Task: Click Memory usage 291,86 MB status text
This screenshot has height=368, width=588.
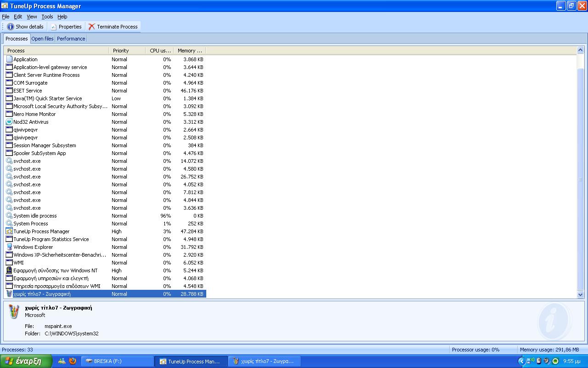Action: [549, 350]
